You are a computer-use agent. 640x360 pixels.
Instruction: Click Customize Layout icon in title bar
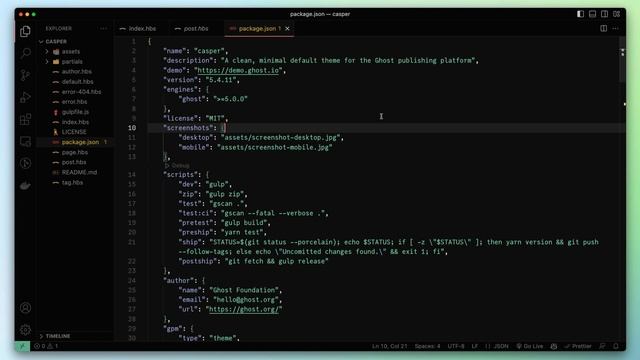pyautogui.click(x=617, y=14)
